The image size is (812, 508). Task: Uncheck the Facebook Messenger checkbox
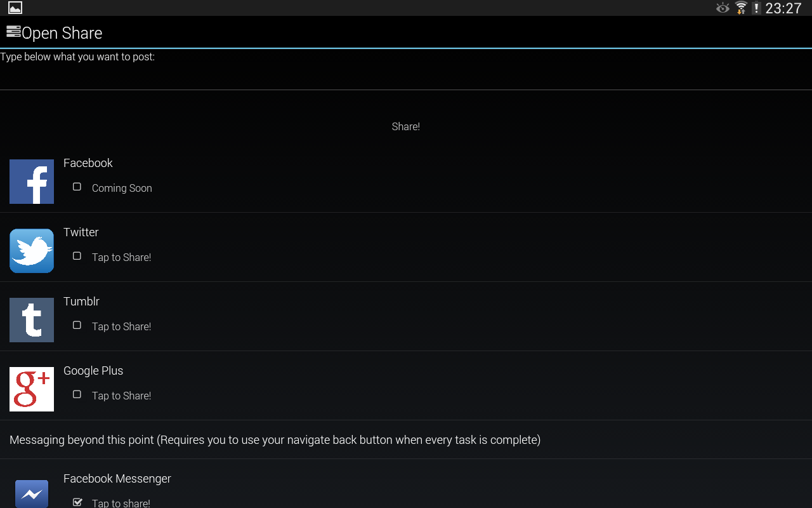coord(77,502)
